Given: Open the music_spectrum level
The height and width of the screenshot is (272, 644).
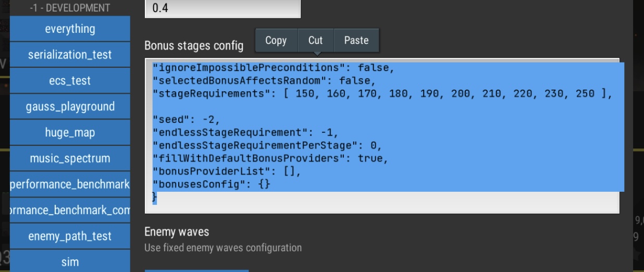Looking at the screenshot, I should pos(70,158).
